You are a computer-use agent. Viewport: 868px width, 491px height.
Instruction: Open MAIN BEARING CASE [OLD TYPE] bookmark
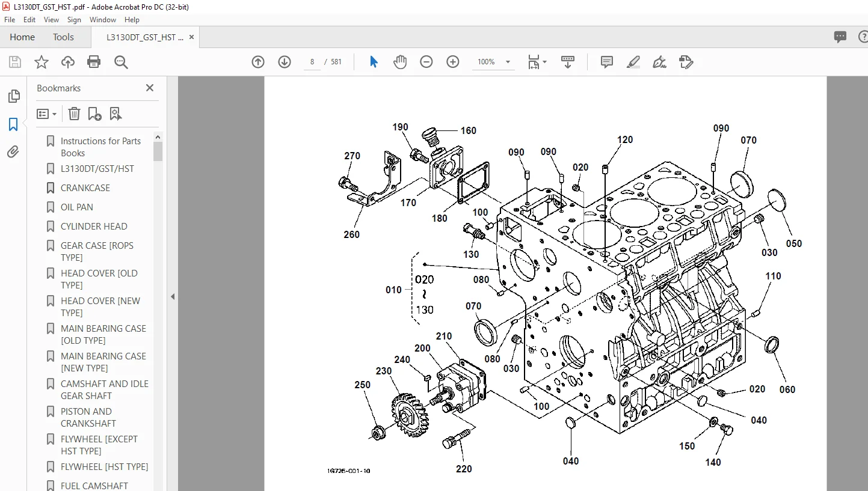(103, 334)
